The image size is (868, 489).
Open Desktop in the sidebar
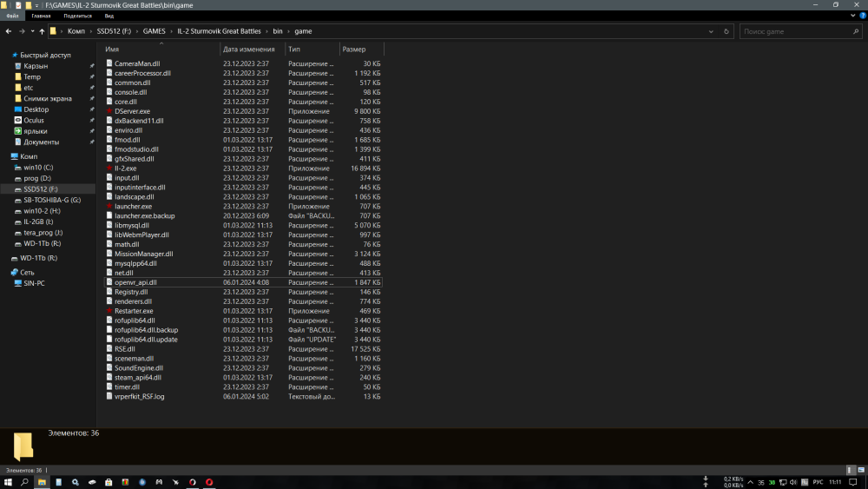(36, 109)
